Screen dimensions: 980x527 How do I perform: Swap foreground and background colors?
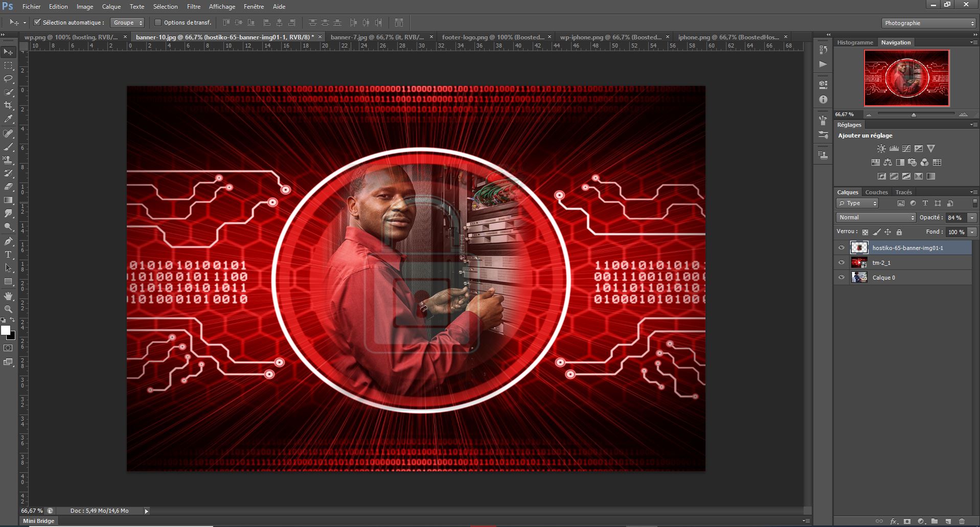point(13,320)
